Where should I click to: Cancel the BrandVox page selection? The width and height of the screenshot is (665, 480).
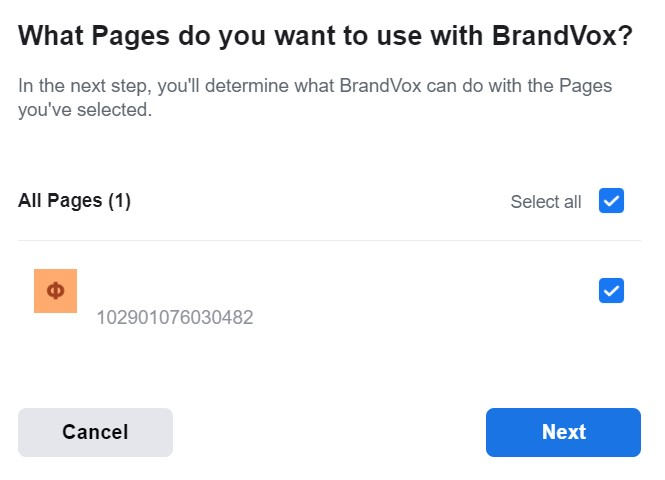click(x=95, y=432)
